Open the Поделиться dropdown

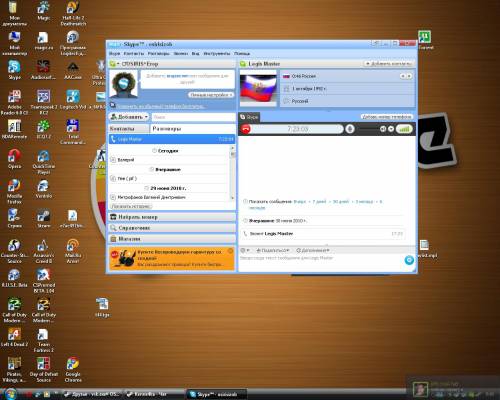pyautogui.click(x=272, y=250)
